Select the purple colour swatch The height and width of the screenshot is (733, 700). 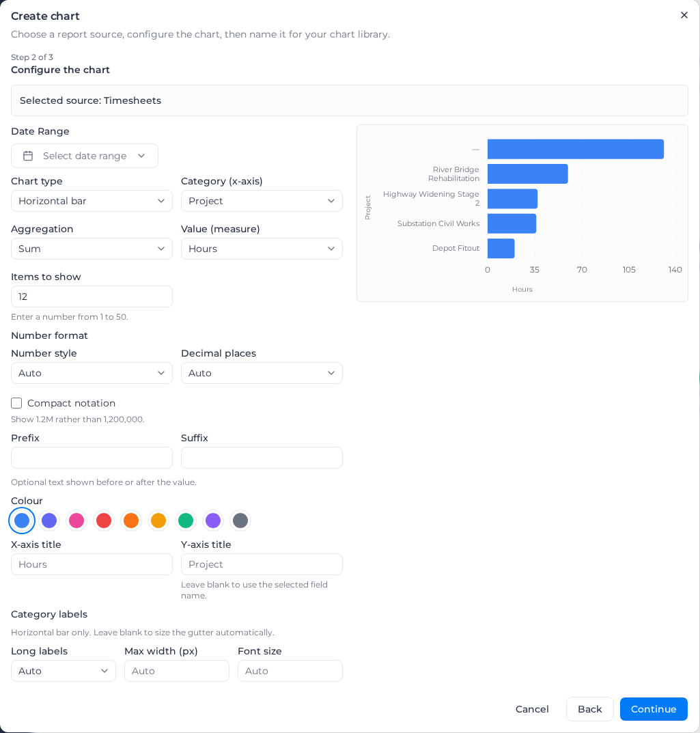pos(213,521)
